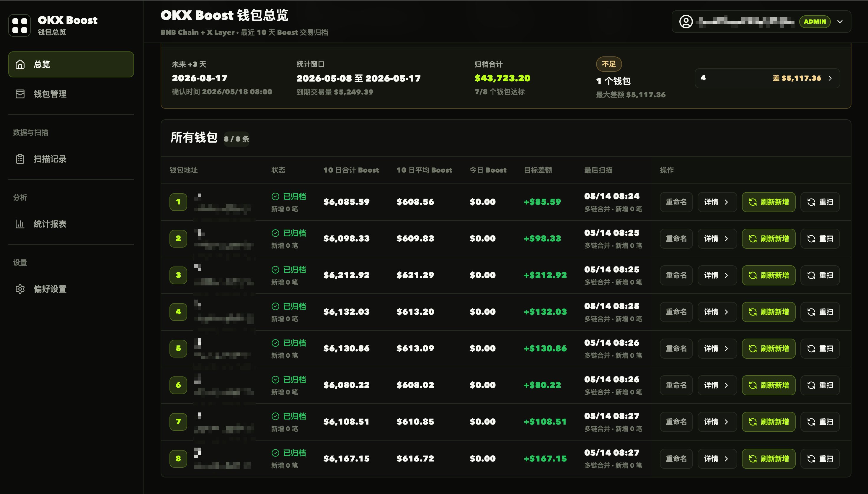
Task: Click the 已归档 check icon in row 5
Action: tap(275, 343)
